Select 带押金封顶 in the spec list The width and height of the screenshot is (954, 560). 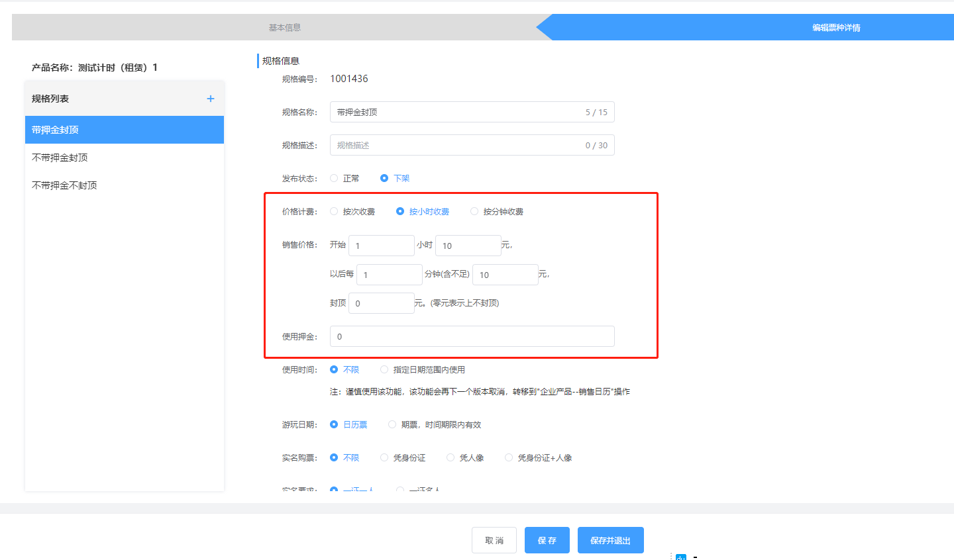coord(124,130)
